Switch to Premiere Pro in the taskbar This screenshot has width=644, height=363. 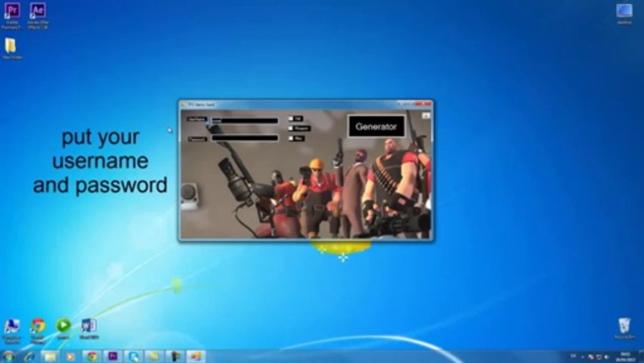(113, 356)
